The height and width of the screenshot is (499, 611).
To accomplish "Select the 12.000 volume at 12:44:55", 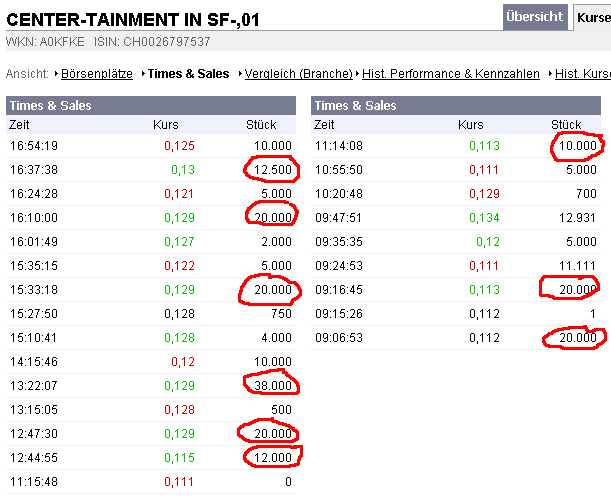I will click(x=273, y=458).
